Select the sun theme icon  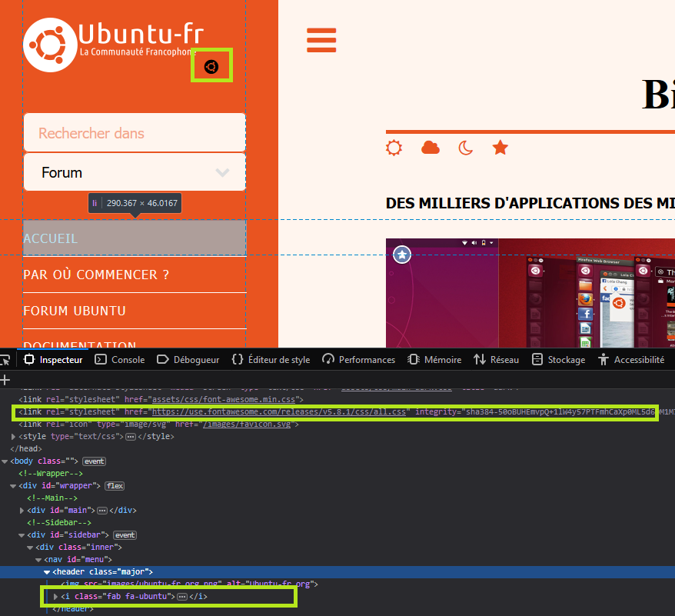pyautogui.click(x=394, y=148)
